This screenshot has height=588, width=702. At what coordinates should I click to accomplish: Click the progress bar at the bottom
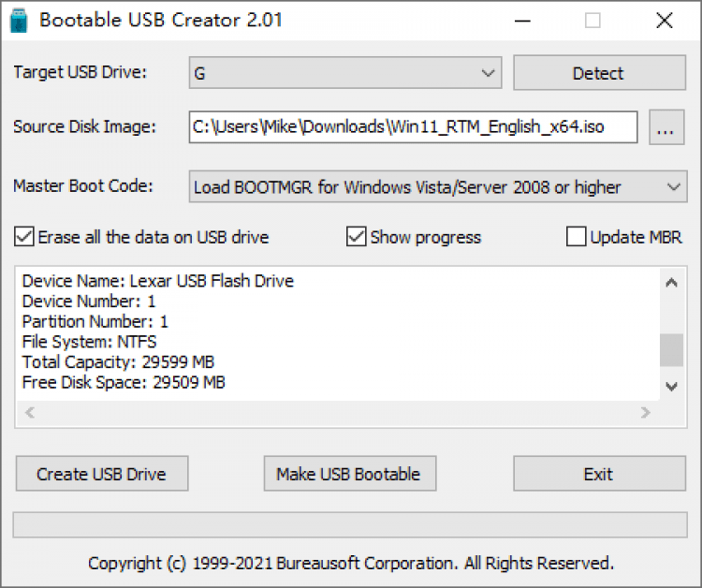click(350, 524)
